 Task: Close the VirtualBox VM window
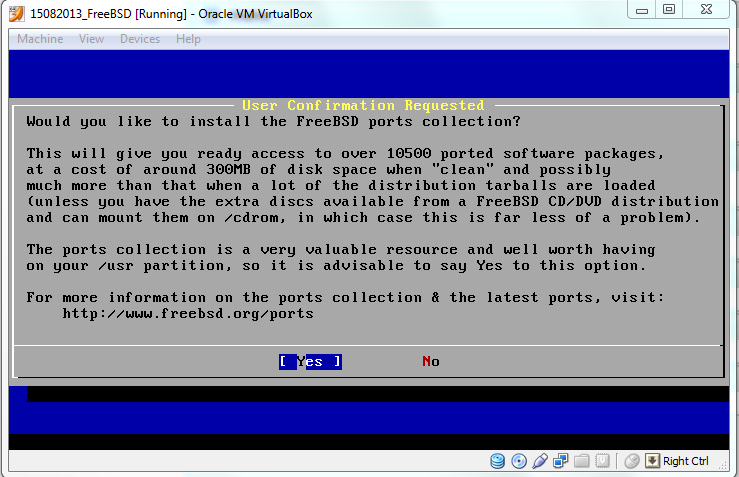[708, 9]
